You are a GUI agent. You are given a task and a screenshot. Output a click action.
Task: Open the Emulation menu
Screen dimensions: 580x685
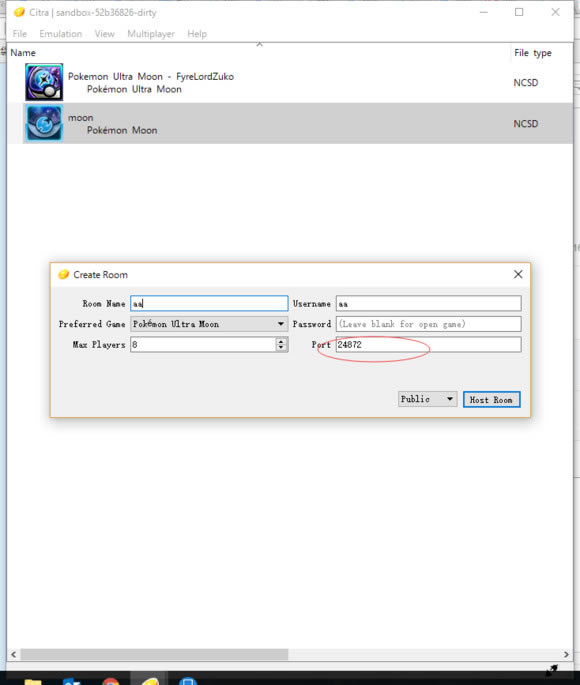60,34
